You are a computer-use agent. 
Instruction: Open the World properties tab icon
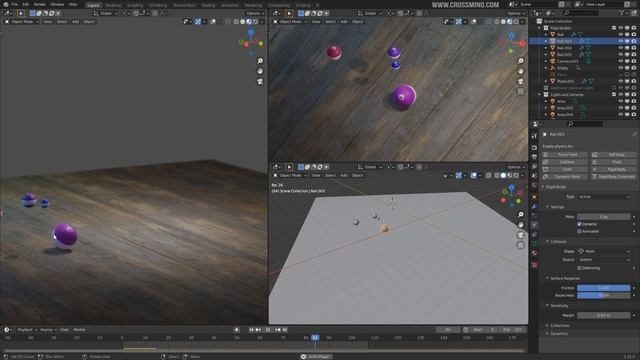(x=535, y=186)
